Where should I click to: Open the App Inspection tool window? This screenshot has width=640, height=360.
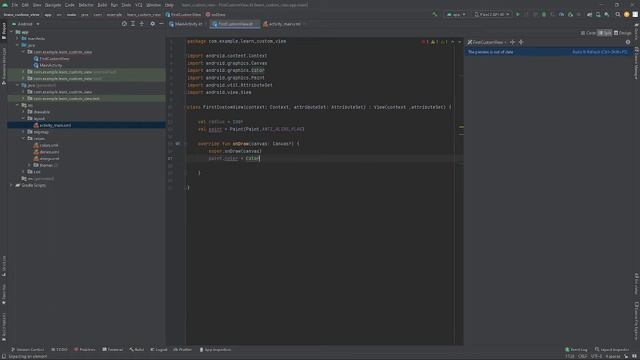pos(215,350)
